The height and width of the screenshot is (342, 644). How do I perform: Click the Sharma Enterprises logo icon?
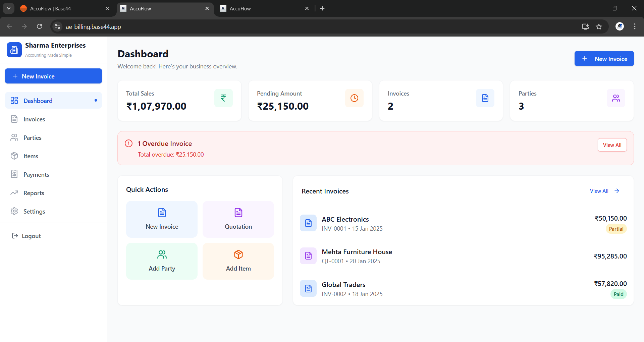(14, 50)
